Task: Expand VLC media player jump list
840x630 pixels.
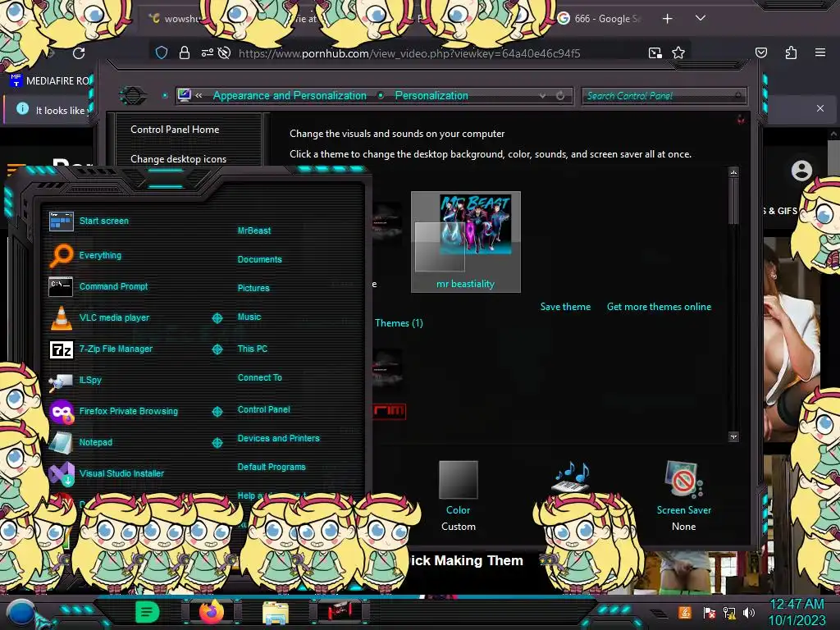Action: 217,318
